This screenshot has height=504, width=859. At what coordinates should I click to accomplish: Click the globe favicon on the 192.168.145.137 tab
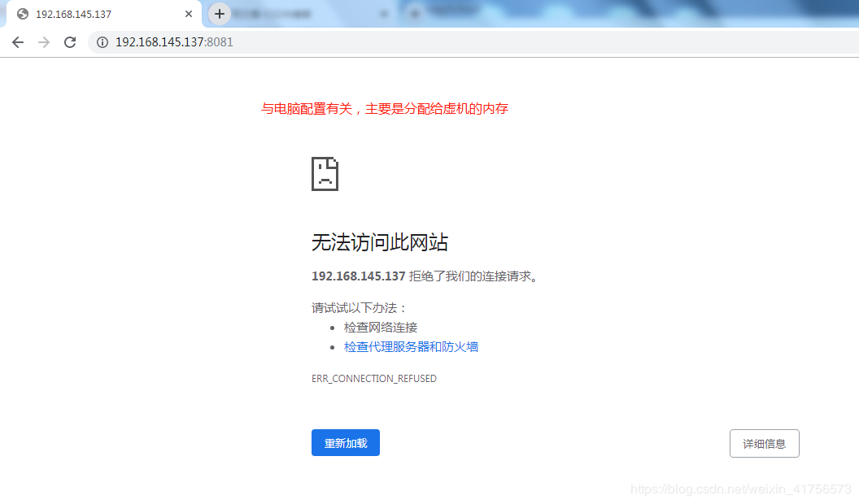pyautogui.click(x=23, y=14)
